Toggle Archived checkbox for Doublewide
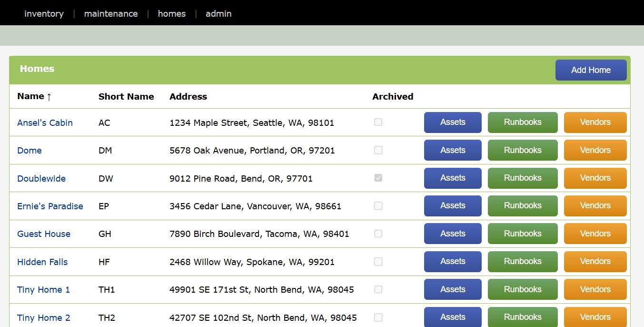This screenshot has height=327, width=644. (x=378, y=178)
